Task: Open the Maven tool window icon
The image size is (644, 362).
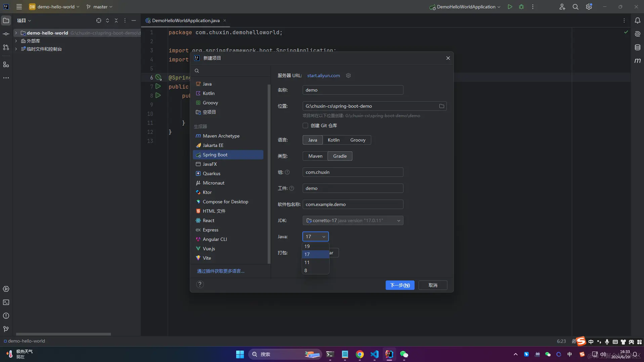Action: pyautogui.click(x=637, y=61)
